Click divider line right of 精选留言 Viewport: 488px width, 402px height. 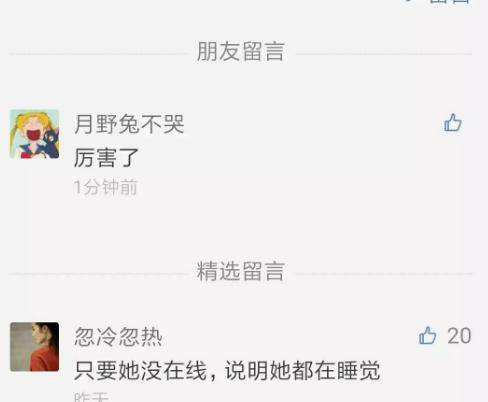384,274
